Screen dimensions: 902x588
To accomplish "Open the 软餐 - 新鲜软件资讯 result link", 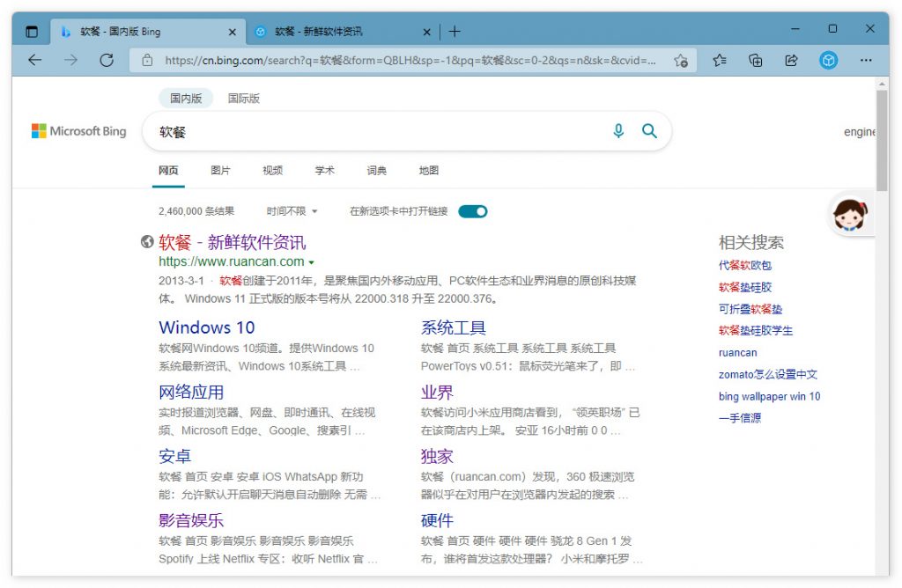I will [233, 242].
